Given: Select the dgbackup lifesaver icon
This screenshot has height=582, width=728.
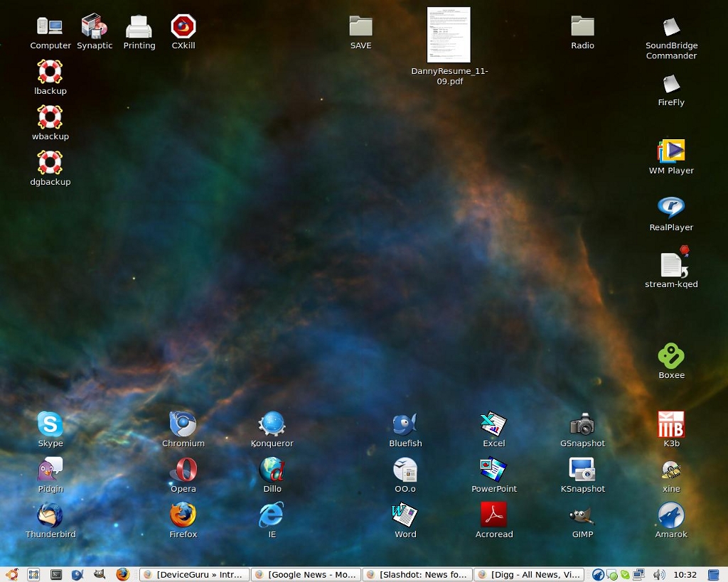Looking at the screenshot, I should pos(50,163).
